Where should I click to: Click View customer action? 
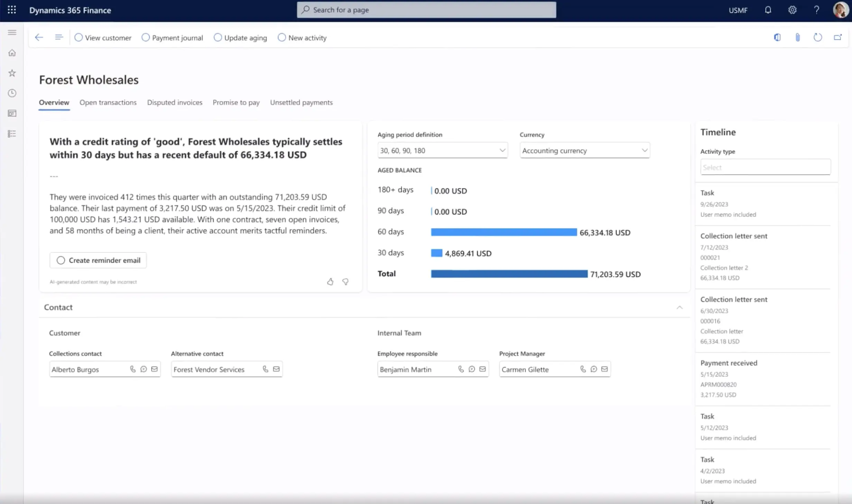coord(103,38)
